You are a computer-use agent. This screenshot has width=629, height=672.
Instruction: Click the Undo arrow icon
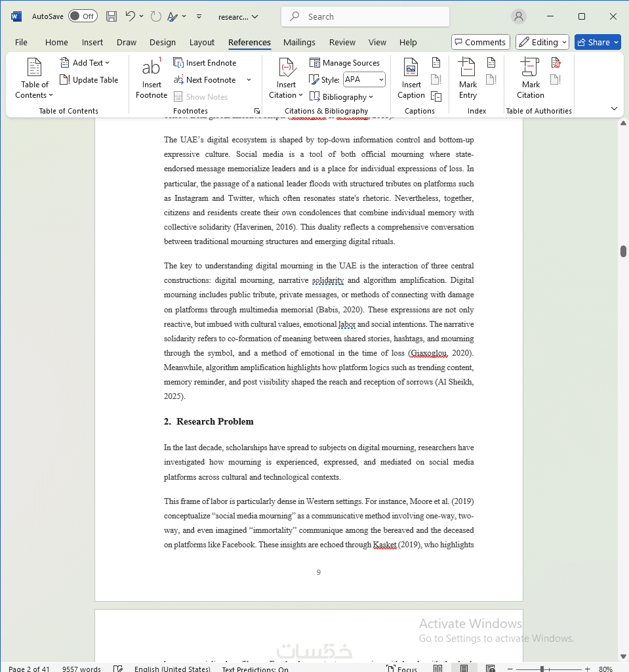tap(131, 16)
